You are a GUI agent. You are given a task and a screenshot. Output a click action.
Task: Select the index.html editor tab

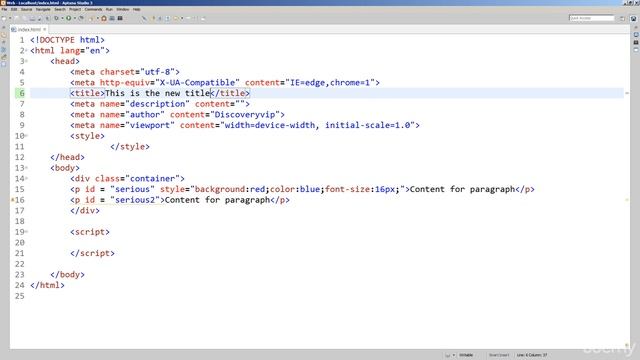pyautogui.click(x=29, y=29)
